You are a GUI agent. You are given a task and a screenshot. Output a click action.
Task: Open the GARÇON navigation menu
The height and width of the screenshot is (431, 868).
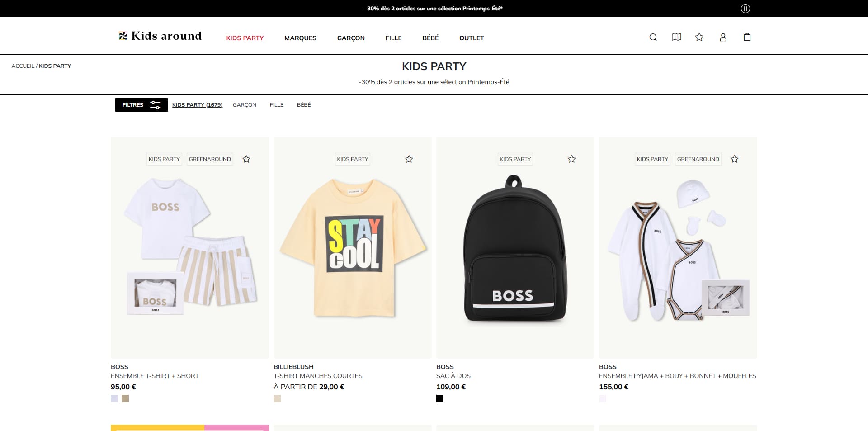tap(351, 38)
